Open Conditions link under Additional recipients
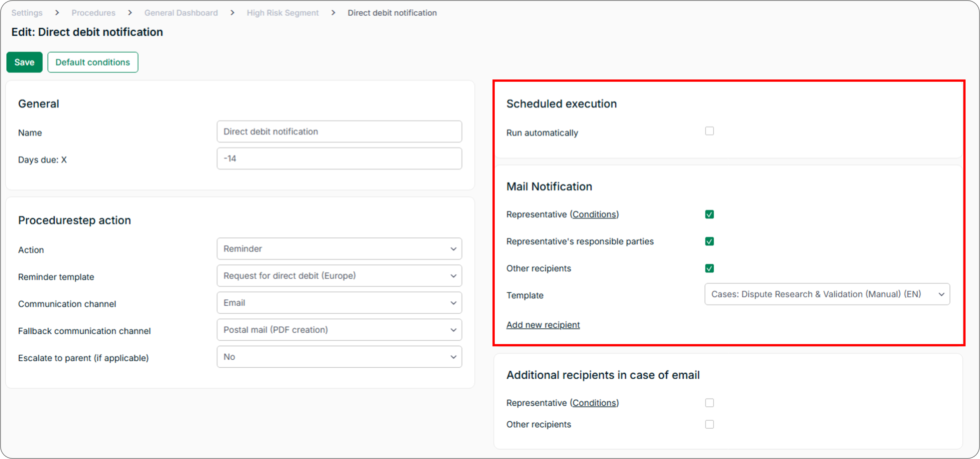The width and height of the screenshot is (980, 459). click(x=594, y=403)
